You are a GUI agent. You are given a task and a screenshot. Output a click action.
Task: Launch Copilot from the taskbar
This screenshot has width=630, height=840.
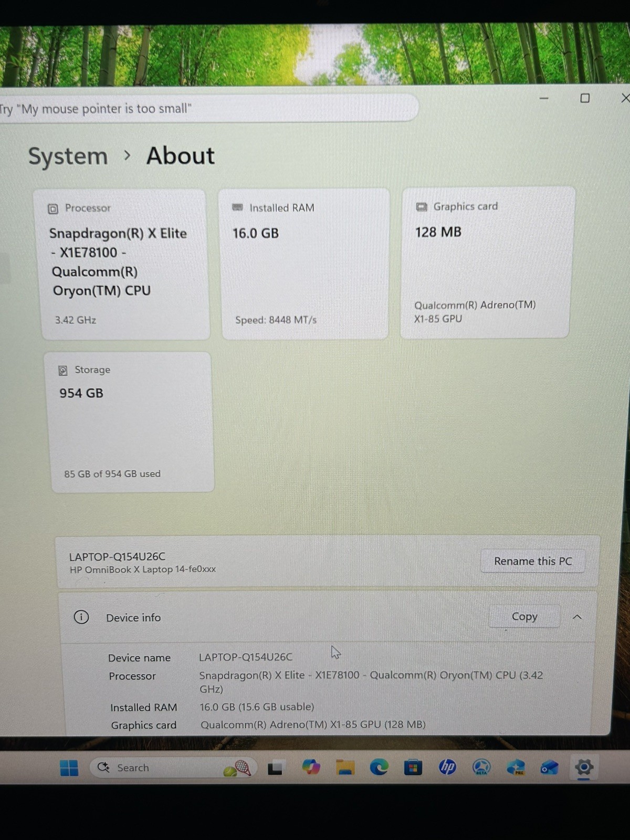pyautogui.click(x=311, y=767)
